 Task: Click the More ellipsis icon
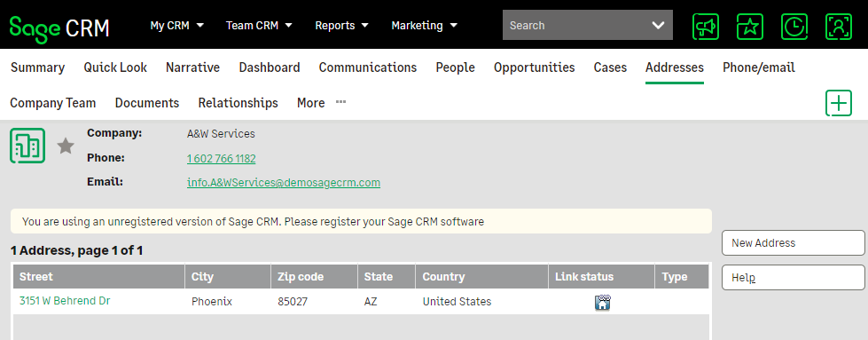341,102
